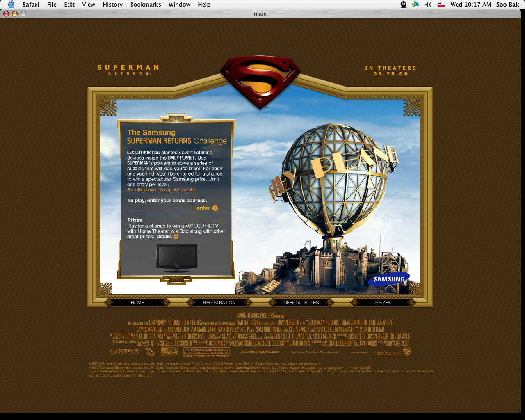Click the 'Prizes' heading text
525x420 pixels.
click(135, 220)
